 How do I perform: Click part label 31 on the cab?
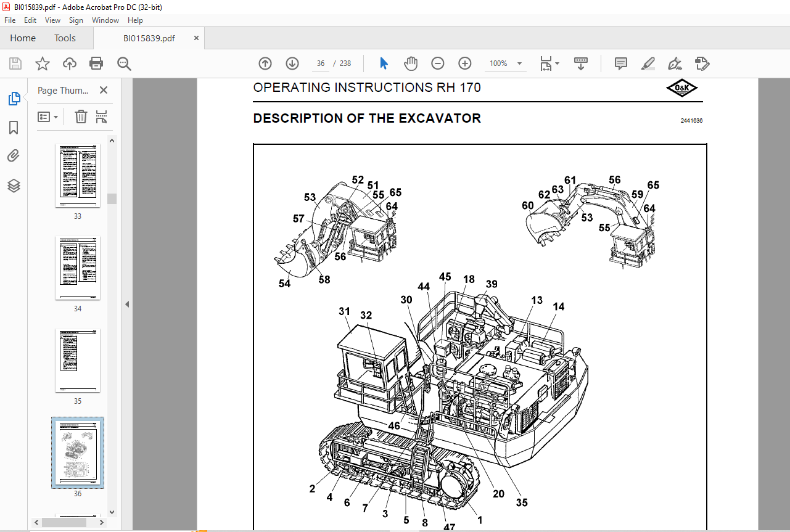click(x=344, y=311)
